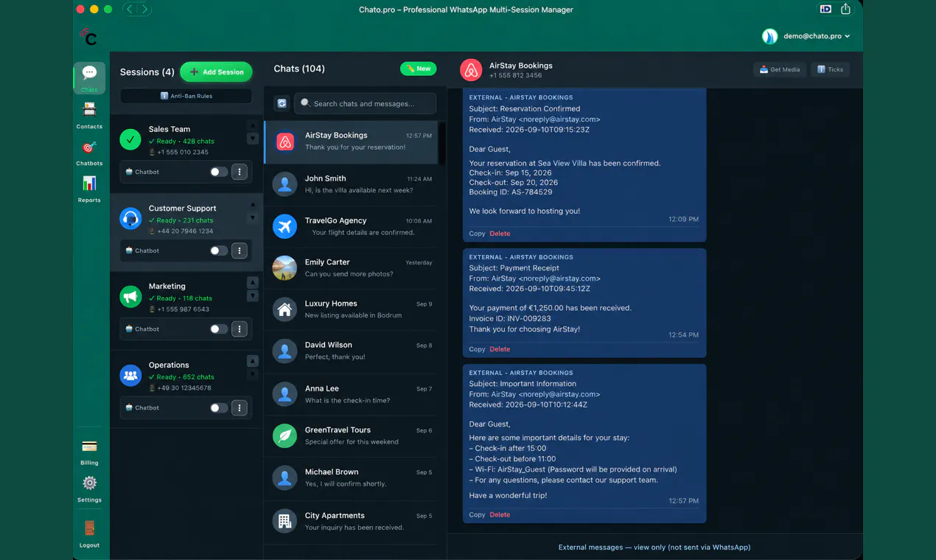Select the Operations session name
The height and width of the screenshot is (560, 936).
[169, 365]
